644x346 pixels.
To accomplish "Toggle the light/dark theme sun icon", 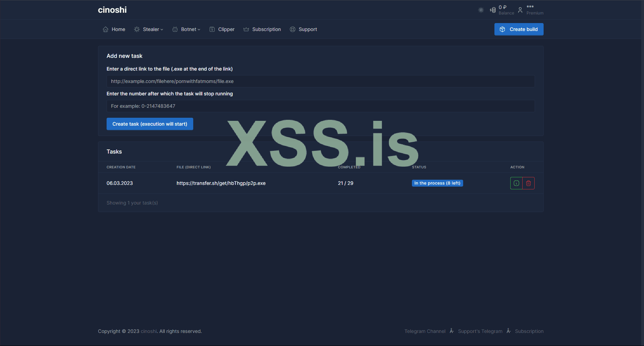I will click(x=481, y=10).
